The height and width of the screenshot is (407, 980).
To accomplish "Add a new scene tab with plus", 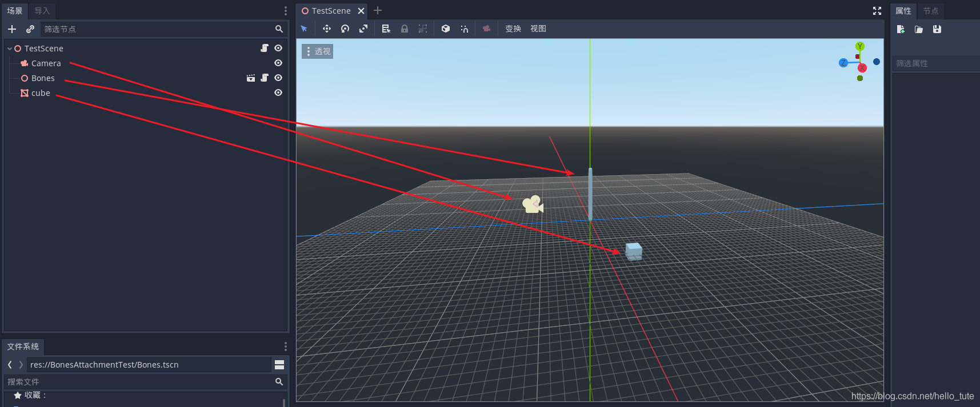I will click(x=378, y=10).
